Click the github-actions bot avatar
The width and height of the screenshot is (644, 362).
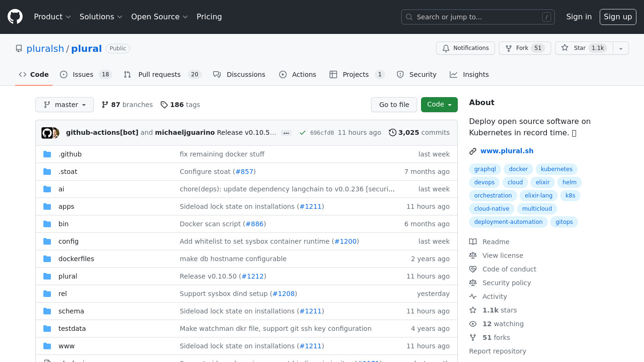47,133
